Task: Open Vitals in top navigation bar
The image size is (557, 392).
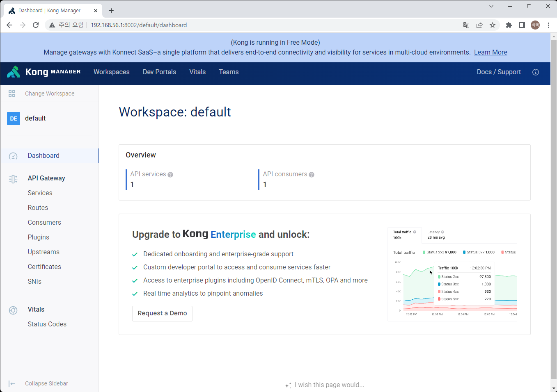Action: (x=197, y=72)
